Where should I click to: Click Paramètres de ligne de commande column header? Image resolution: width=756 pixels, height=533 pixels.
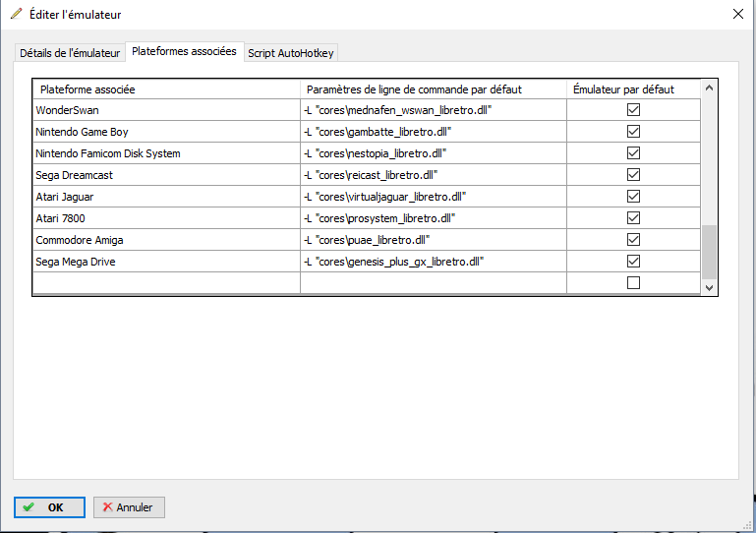click(x=434, y=89)
